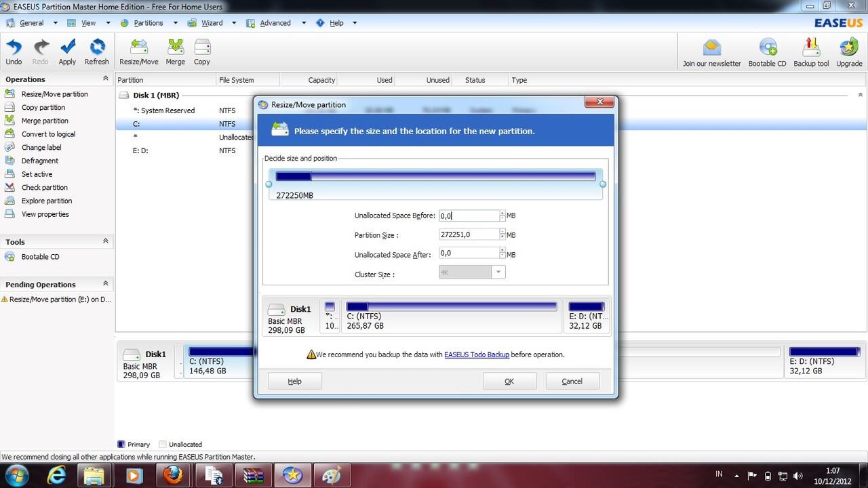Select the Resize/Move toolbar icon
The width and height of the screenshot is (868, 488).
[x=139, y=49]
